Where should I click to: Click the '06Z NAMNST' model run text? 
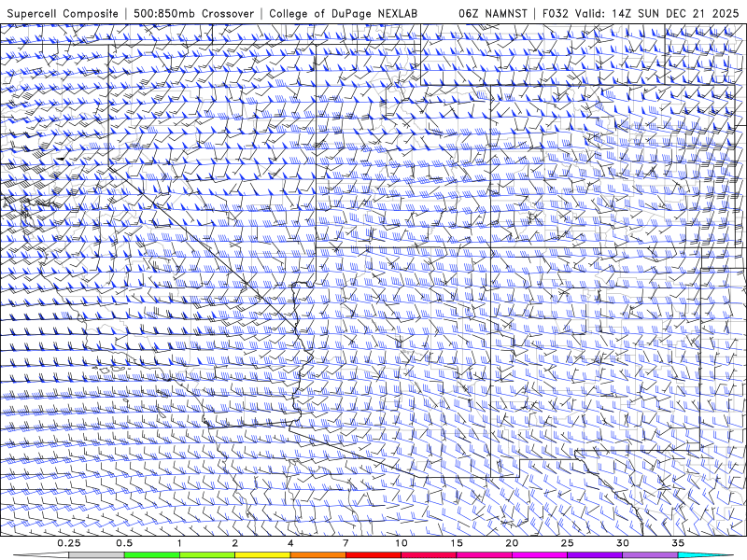(x=493, y=13)
